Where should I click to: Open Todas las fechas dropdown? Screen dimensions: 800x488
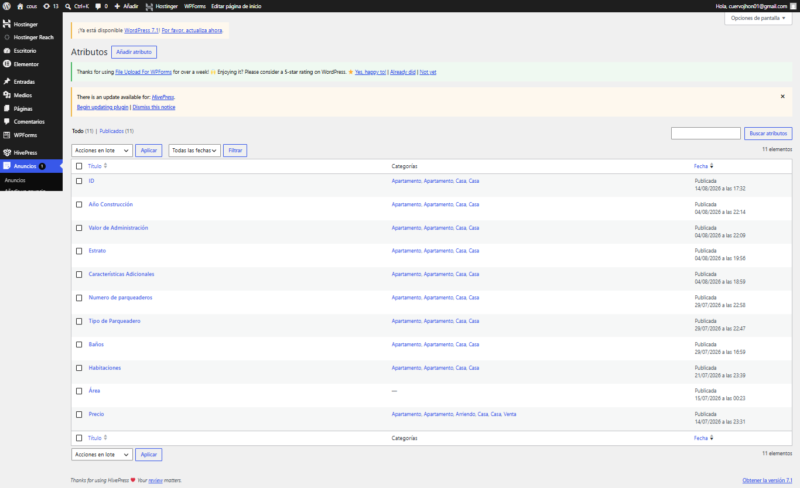click(194, 150)
